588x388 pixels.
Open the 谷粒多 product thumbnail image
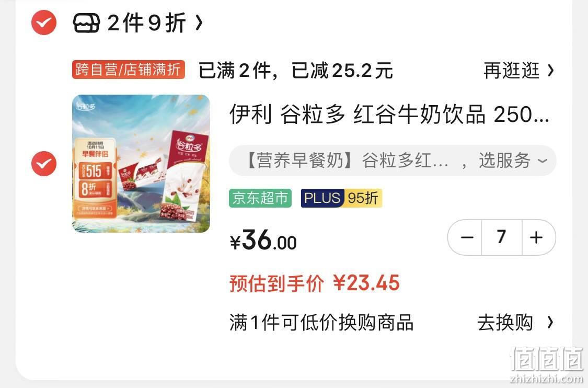pos(141,164)
